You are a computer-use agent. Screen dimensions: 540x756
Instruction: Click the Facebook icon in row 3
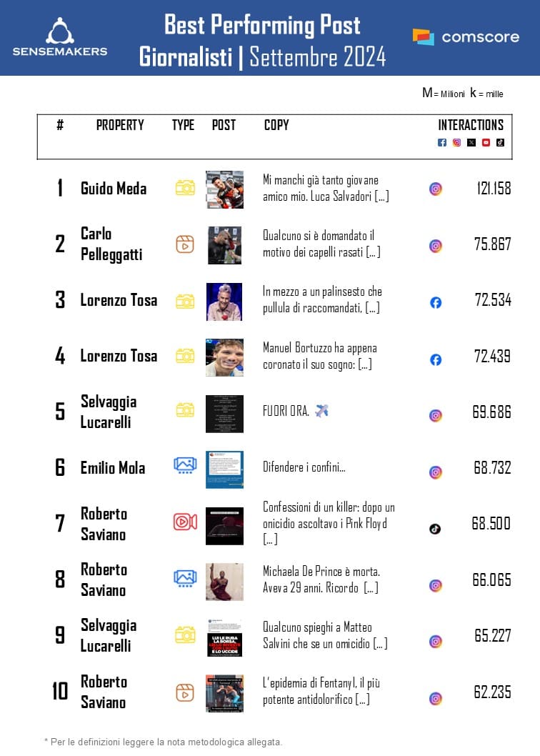[x=436, y=302]
